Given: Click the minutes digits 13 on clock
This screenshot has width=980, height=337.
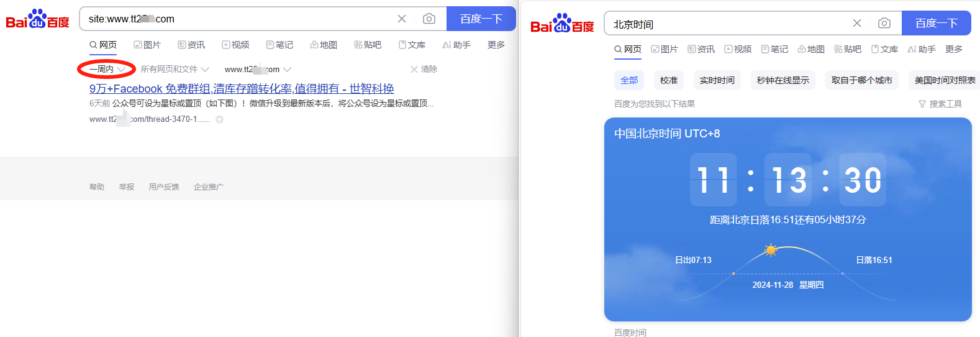Looking at the screenshot, I should coord(788,180).
